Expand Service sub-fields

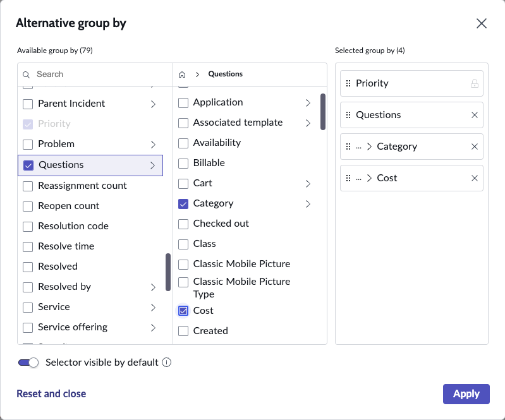(x=153, y=308)
